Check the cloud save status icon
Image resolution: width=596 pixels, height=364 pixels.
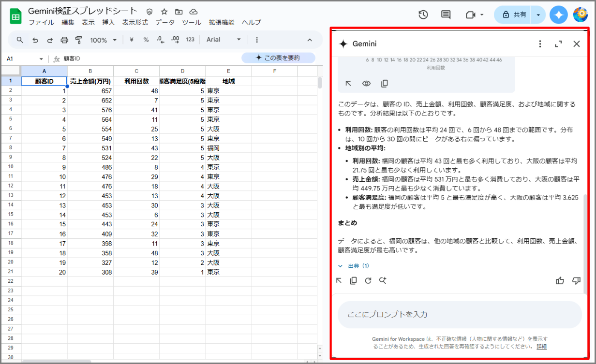pos(194,12)
